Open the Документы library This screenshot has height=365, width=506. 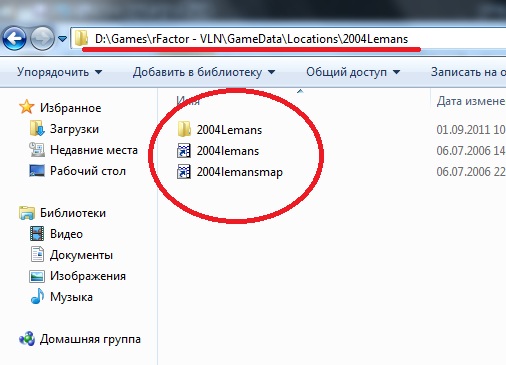pos(81,255)
